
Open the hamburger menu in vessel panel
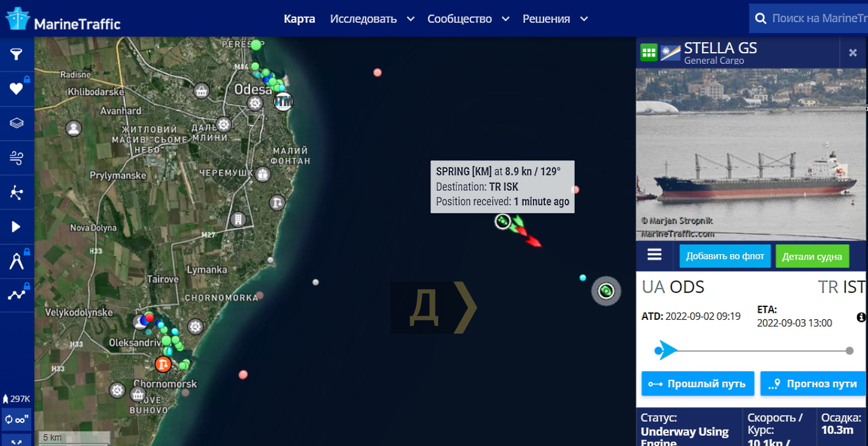click(x=654, y=255)
